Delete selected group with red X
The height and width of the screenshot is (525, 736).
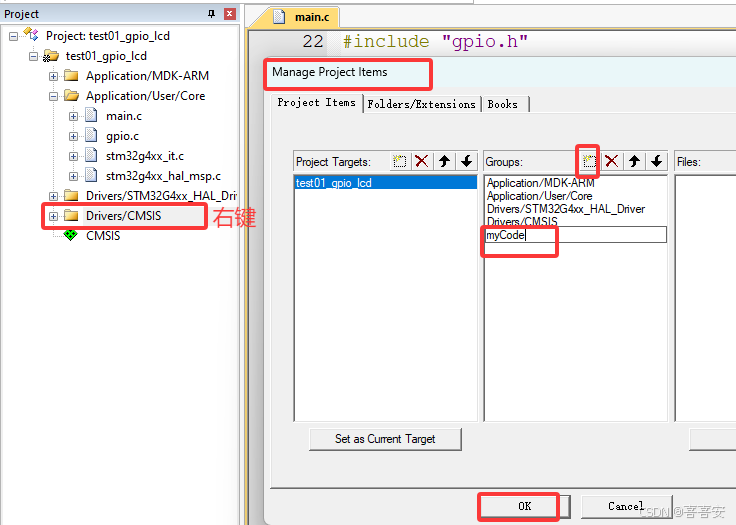pyautogui.click(x=612, y=162)
